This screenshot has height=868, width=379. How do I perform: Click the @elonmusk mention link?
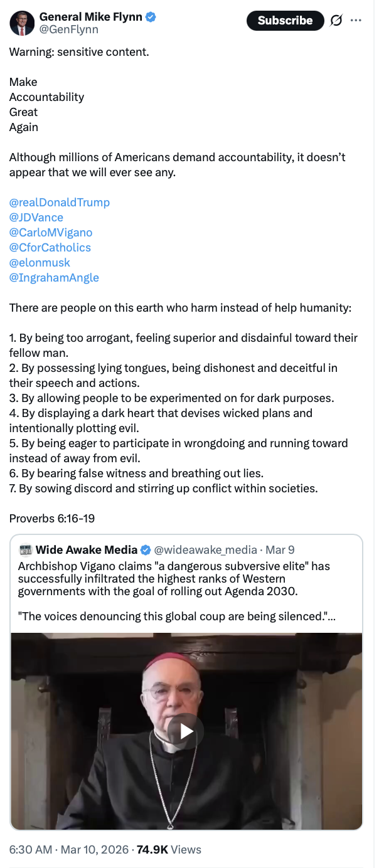[x=40, y=262]
